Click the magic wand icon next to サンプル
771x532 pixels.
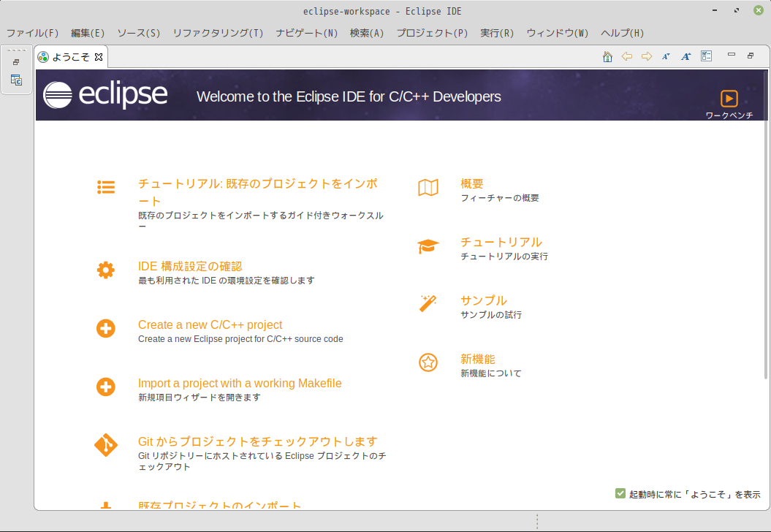pos(428,303)
